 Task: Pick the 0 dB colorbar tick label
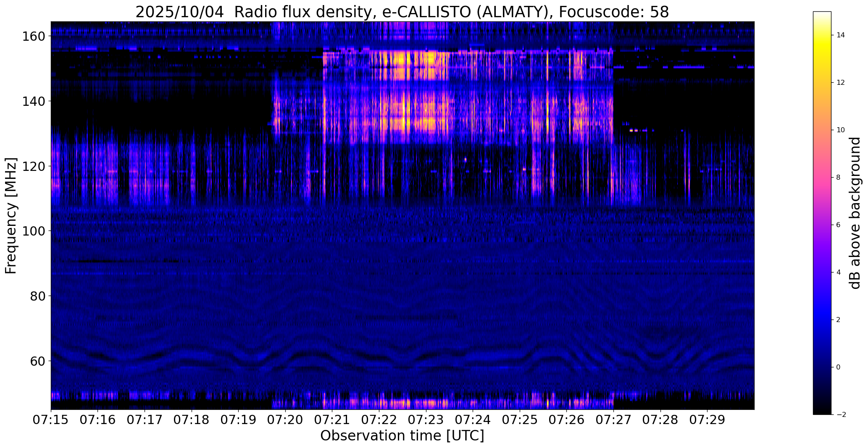point(839,367)
